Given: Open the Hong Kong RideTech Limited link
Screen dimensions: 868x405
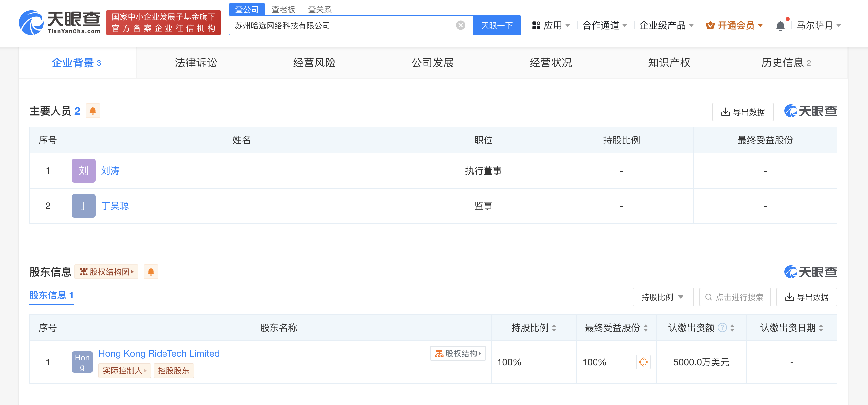Looking at the screenshot, I should [159, 353].
